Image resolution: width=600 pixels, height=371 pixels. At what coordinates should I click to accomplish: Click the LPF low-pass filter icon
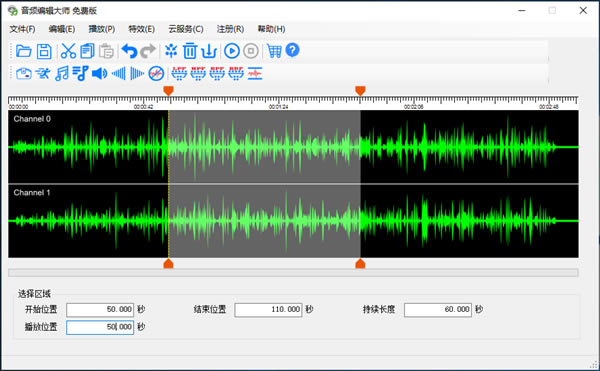(x=179, y=73)
